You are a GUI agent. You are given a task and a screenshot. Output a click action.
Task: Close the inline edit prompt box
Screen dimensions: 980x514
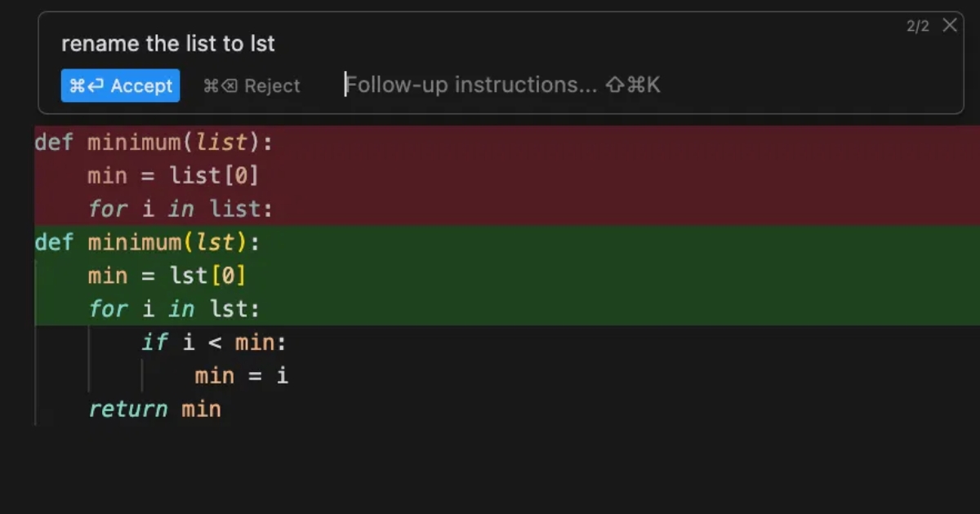[950, 25]
